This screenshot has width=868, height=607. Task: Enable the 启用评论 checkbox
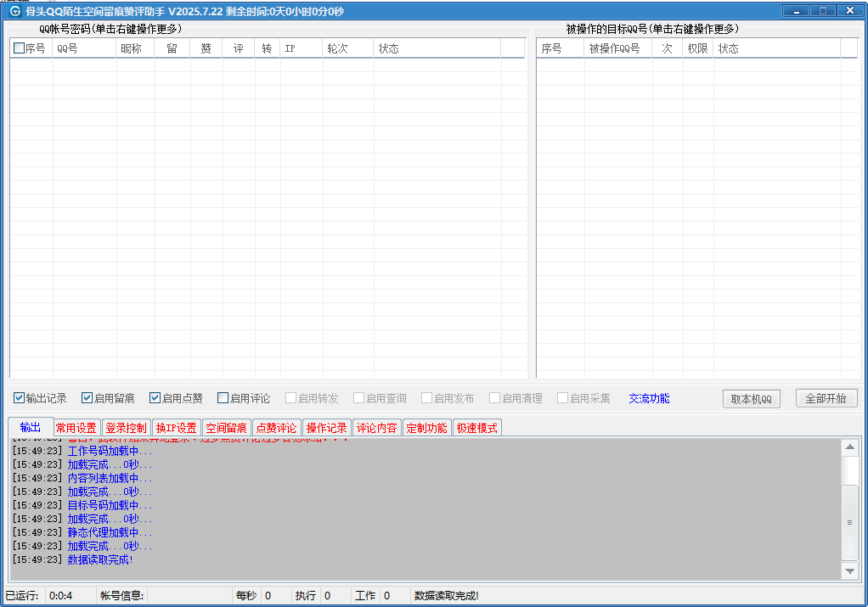coord(223,398)
